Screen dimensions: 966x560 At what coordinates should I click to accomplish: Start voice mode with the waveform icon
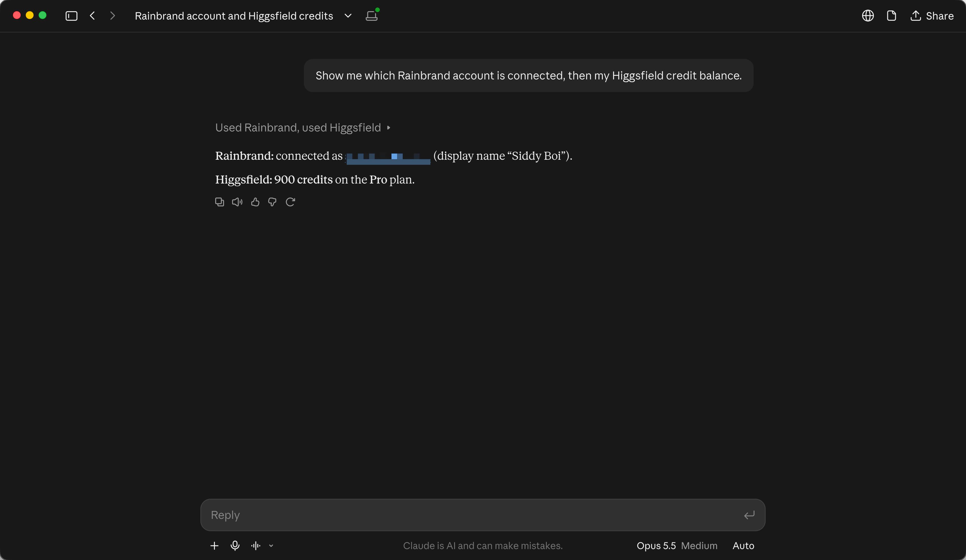coord(256,545)
